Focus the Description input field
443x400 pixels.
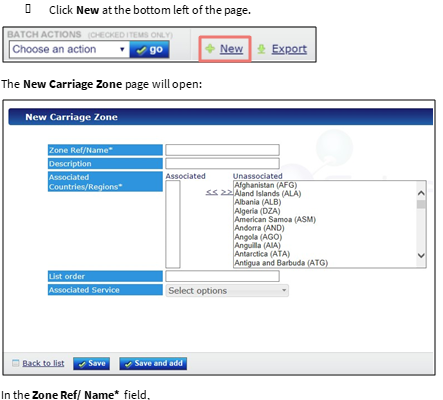point(222,163)
